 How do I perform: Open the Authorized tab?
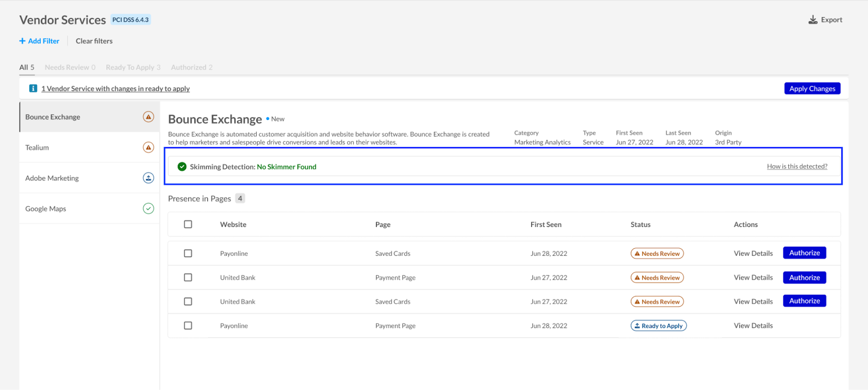point(192,67)
